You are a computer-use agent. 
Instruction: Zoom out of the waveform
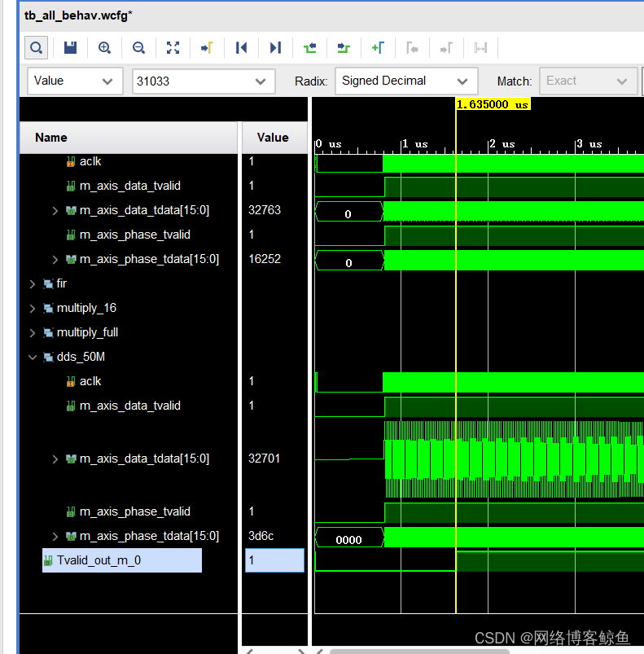(138, 48)
